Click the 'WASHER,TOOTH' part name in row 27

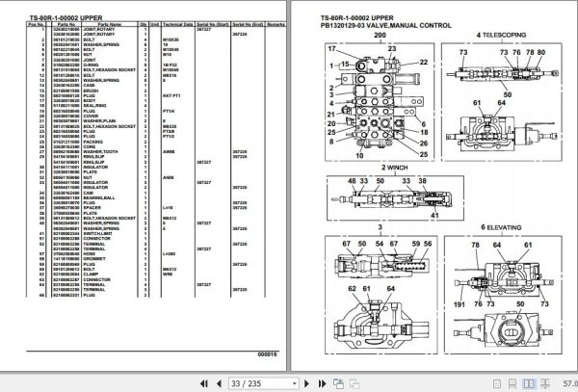coord(100,152)
